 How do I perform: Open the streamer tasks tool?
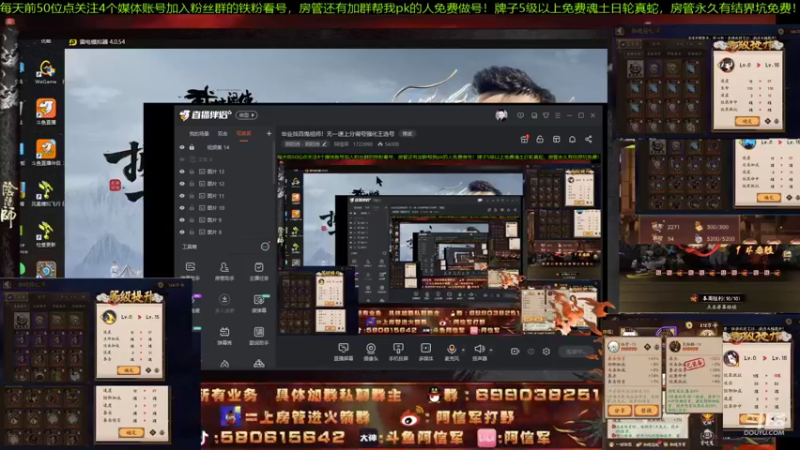coord(259,271)
